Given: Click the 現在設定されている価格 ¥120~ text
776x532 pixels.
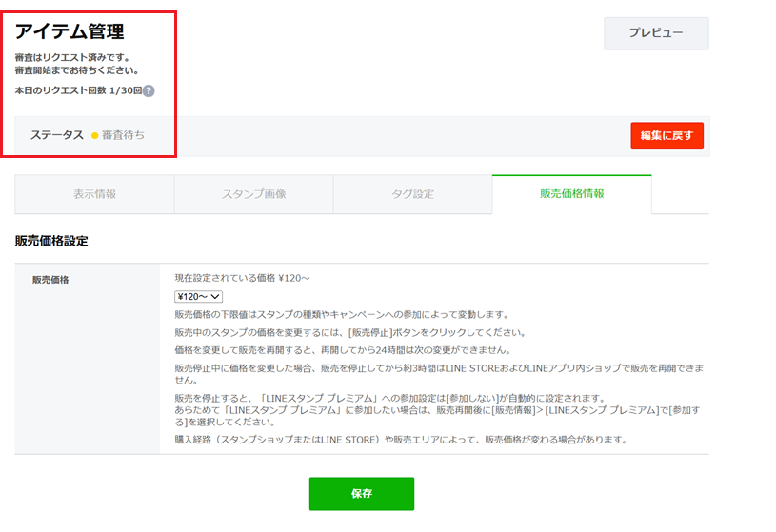Looking at the screenshot, I should [243, 278].
